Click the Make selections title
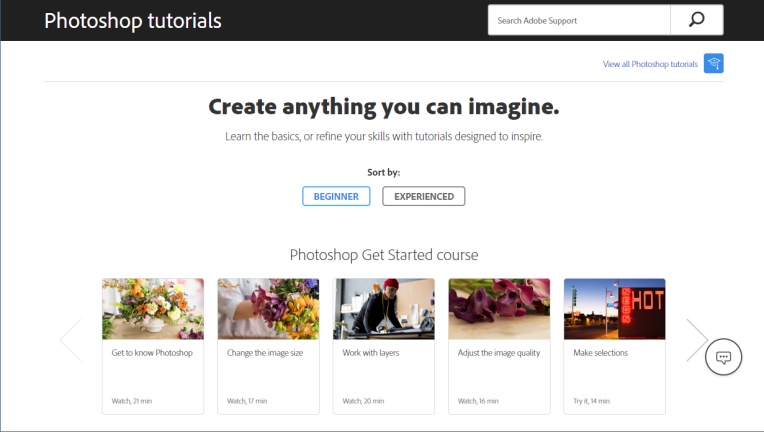This screenshot has height=432, width=764. coord(601,353)
